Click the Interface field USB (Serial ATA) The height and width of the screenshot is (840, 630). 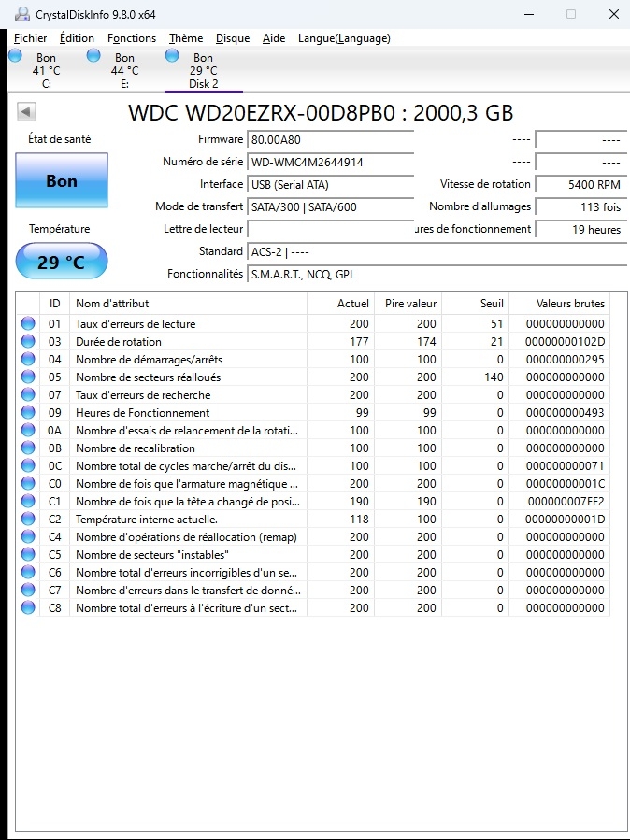pyautogui.click(x=330, y=185)
